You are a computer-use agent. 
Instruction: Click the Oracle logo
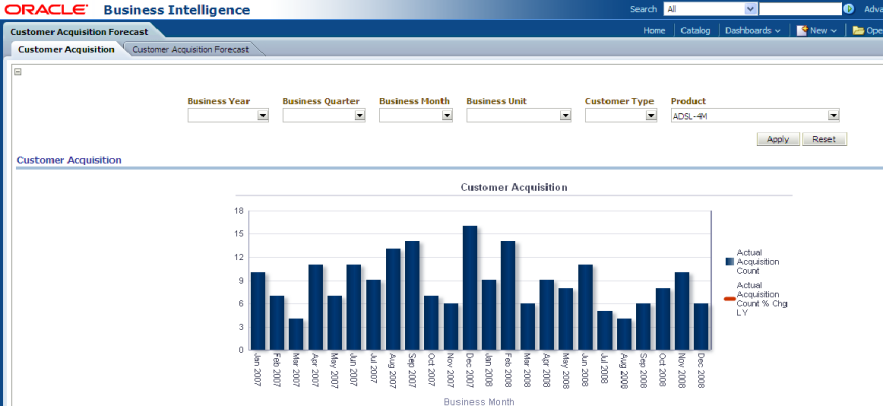click(46, 10)
